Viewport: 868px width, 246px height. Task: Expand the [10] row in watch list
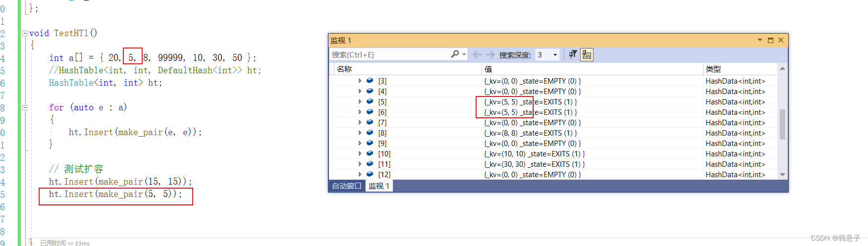coord(360,153)
